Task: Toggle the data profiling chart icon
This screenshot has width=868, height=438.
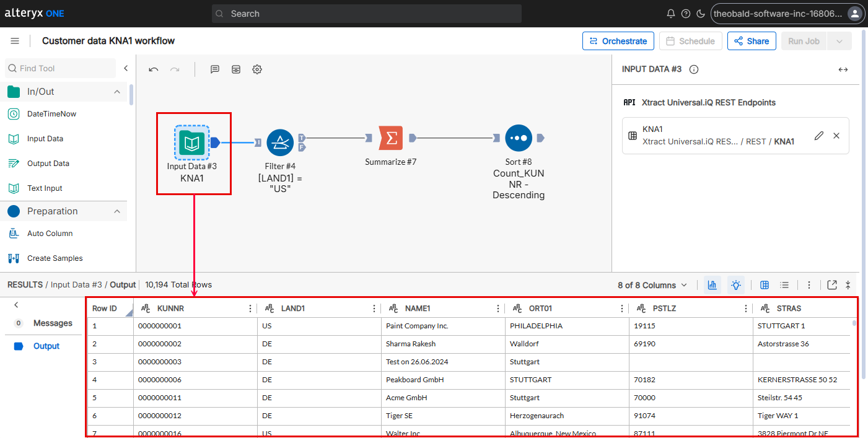Action: 712,285
